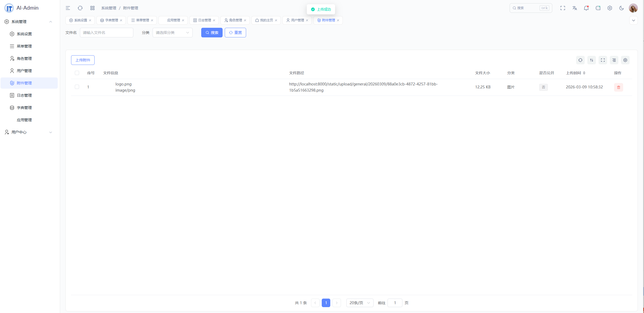
Task: Open the language translation switcher
Action: coord(575,8)
